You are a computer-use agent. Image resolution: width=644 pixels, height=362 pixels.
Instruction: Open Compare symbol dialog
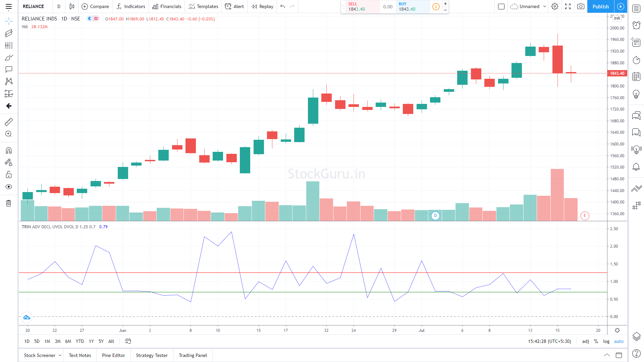pyautogui.click(x=95, y=6)
